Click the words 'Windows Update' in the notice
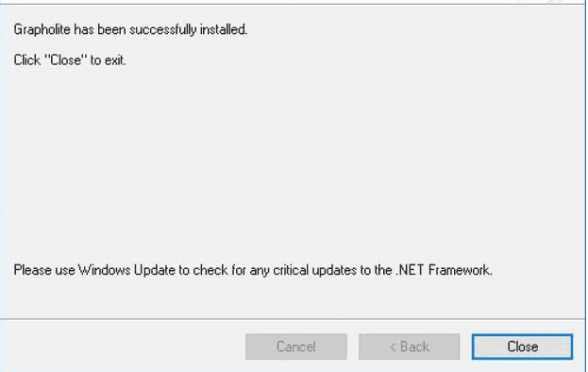Image resolution: width=588 pixels, height=372 pixels. [x=126, y=270]
